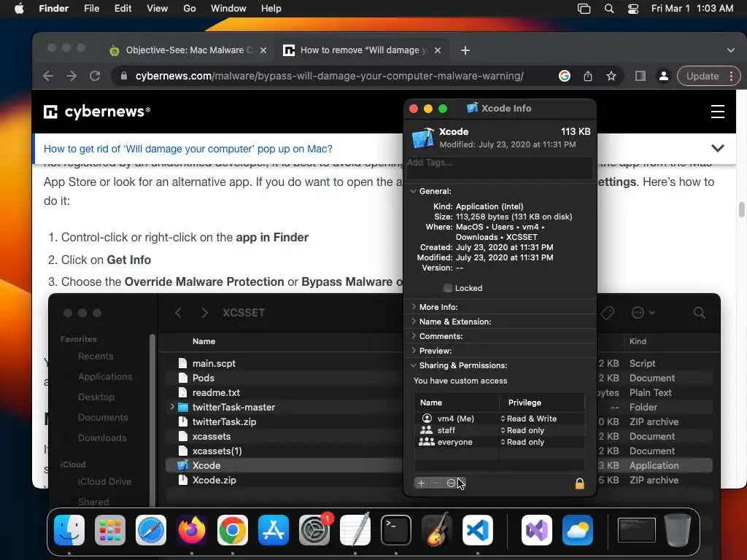Collapse the Sharing & Permissions section

[414, 365]
